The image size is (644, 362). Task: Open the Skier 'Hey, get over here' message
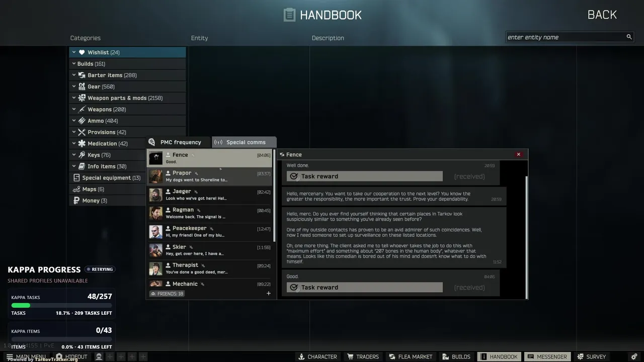pos(195,254)
